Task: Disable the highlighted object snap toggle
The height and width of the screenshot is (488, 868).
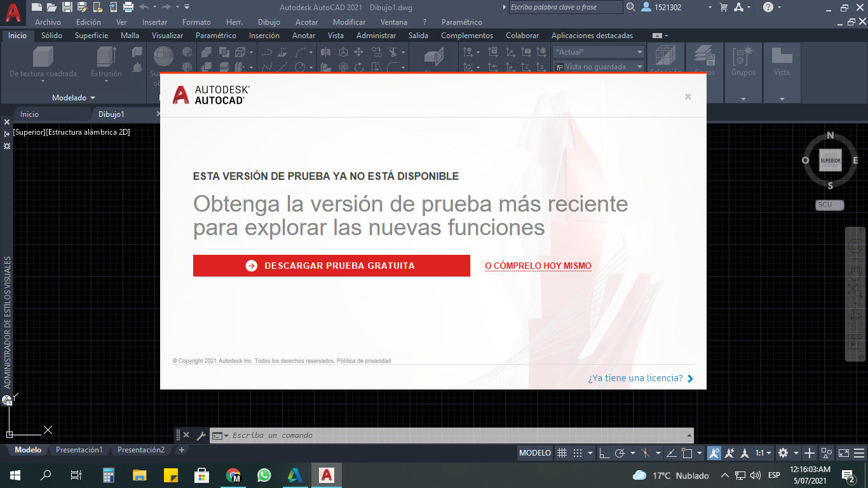Action: click(x=714, y=452)
